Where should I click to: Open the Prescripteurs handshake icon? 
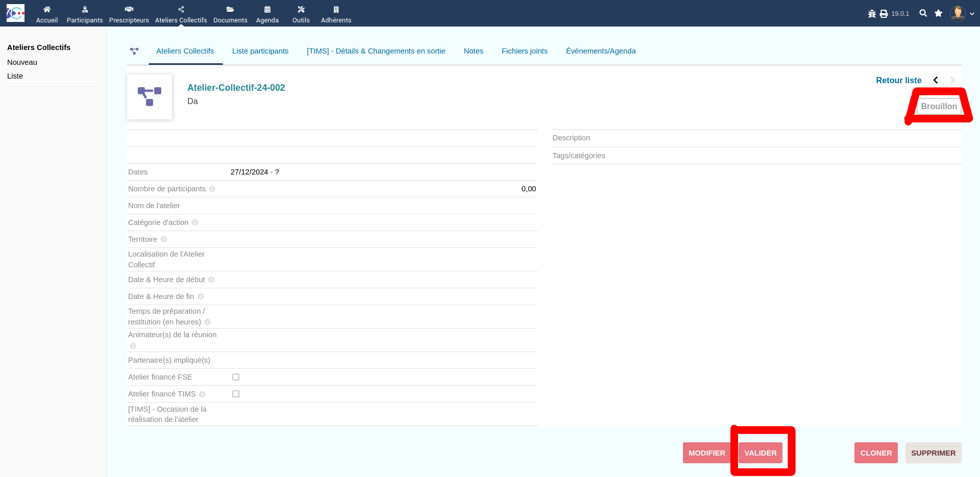point(129,9)
